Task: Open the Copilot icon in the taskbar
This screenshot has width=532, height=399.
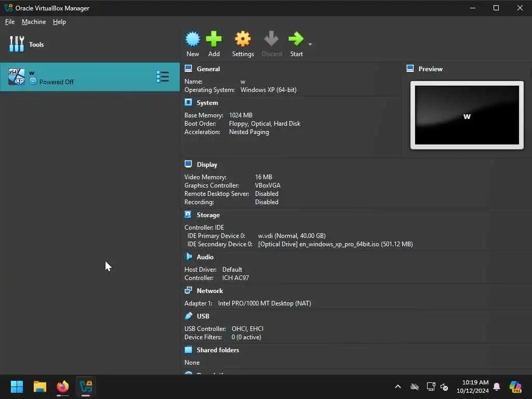Action: tap(515, 387)
